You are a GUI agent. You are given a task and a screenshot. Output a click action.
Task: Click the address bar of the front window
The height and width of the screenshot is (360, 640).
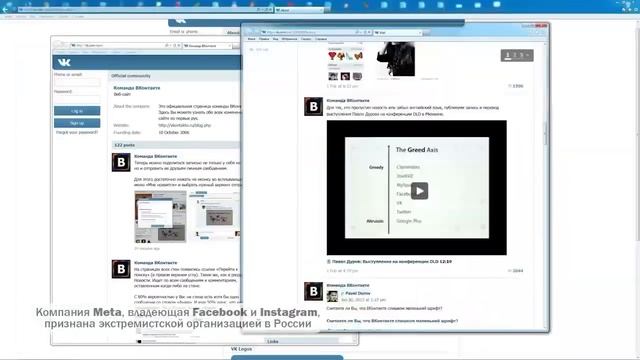tap(316, 32)
